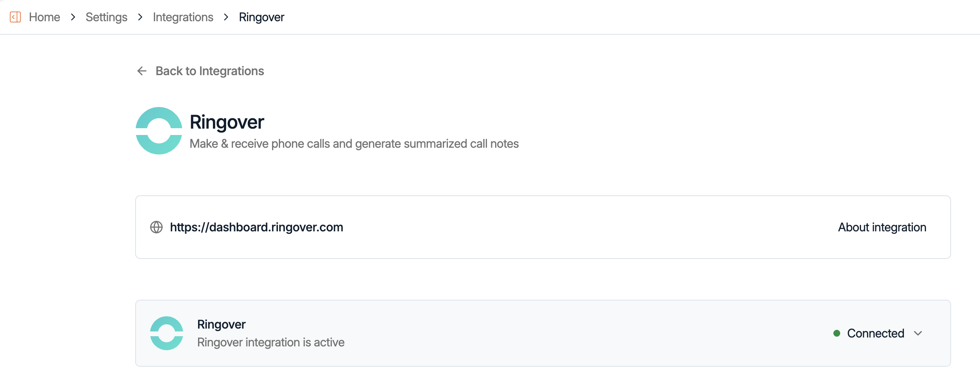
Task: Click the green connected status dot
Action: [837, 333]
